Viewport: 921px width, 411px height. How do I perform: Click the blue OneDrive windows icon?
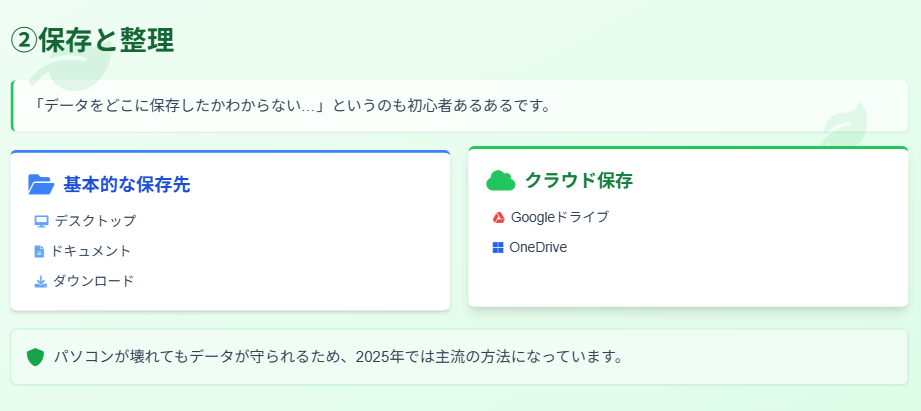pyautogui.click(x=497, y=247)
